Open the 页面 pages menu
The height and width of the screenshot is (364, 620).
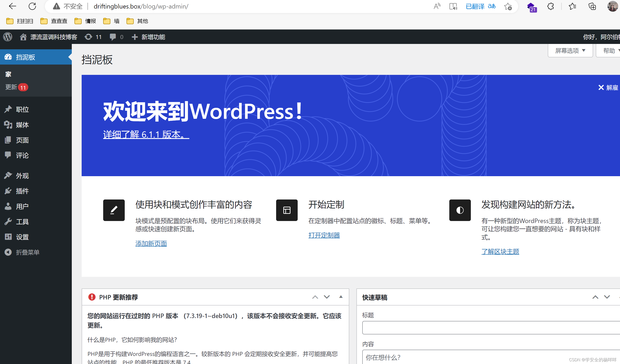[36, 140]
